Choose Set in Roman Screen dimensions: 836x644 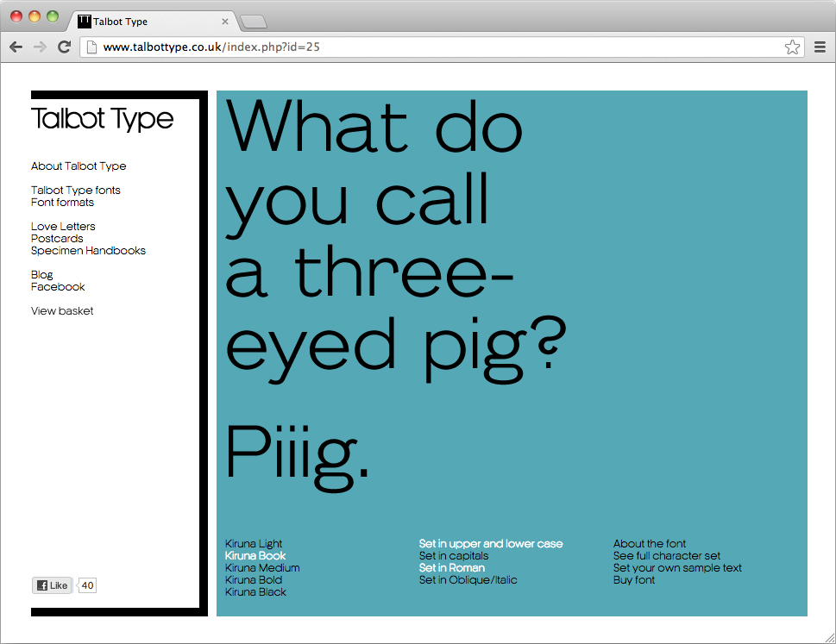tap(451, 568)
